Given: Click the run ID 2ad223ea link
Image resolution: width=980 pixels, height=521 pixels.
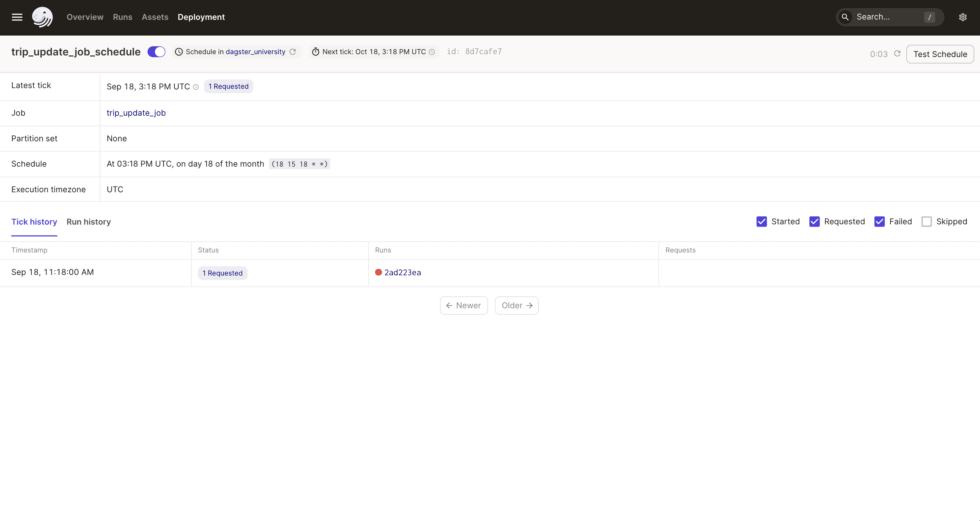Looking at the screenshot, I should tap(403, 272).
